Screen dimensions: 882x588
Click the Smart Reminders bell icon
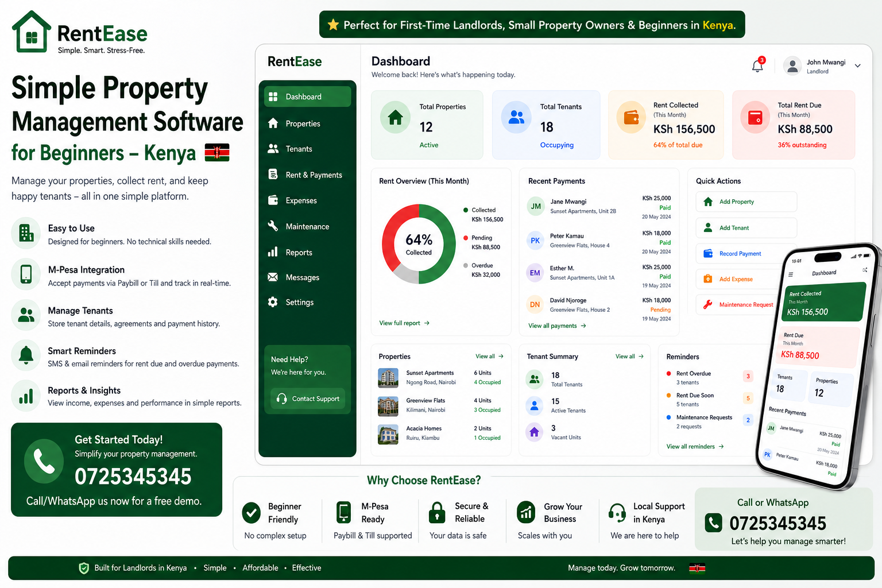pos(26,355)
